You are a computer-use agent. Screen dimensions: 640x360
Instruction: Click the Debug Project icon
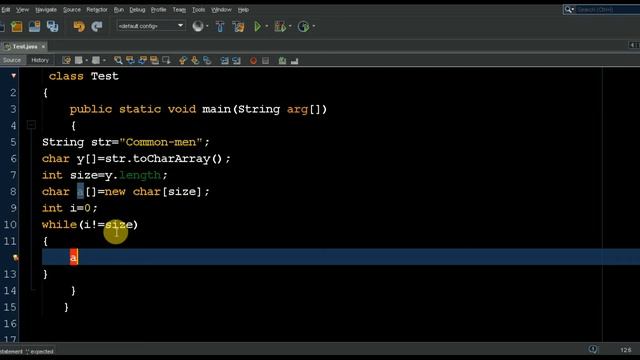tap(280, 27)
